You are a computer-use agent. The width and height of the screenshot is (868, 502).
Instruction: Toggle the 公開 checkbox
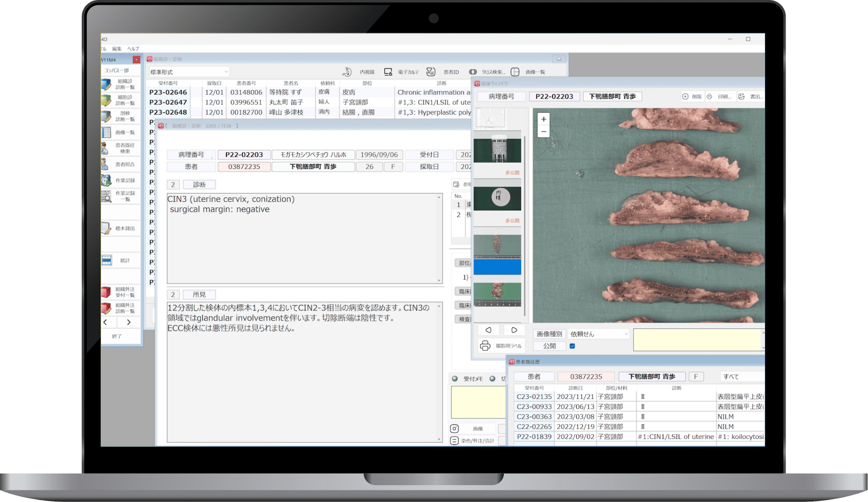572,346
